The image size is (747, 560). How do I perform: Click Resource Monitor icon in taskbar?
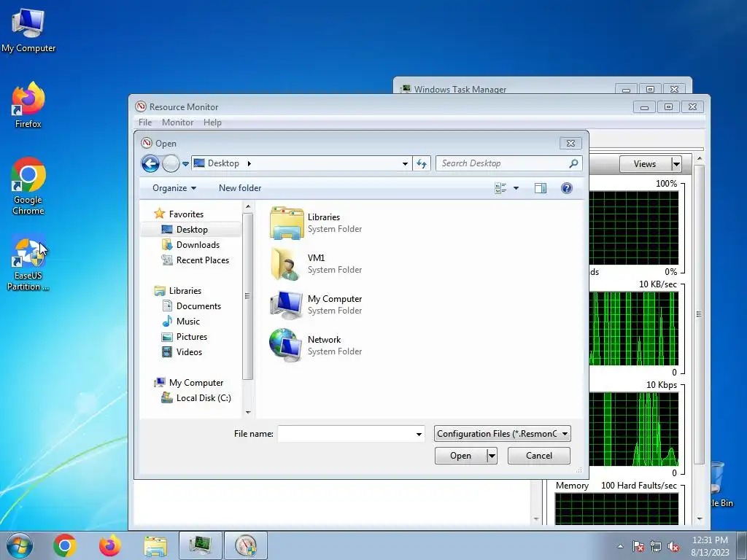246,545
